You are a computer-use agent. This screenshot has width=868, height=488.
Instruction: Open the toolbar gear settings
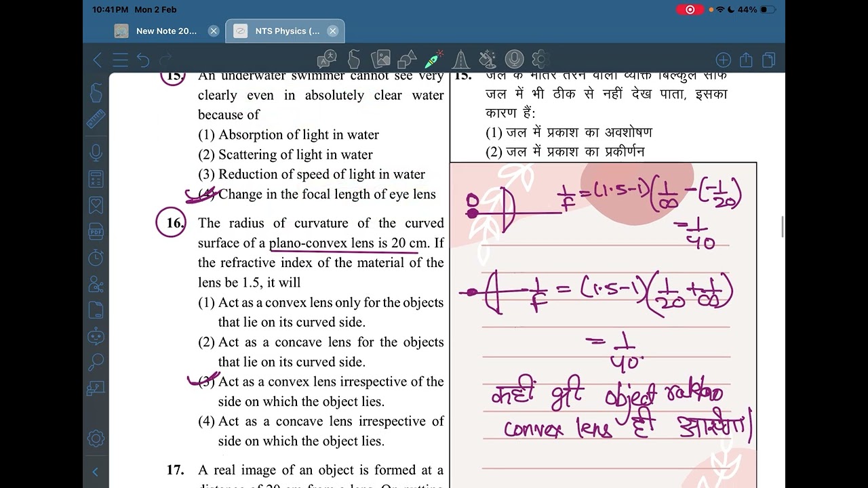click(x=540, y=59)
